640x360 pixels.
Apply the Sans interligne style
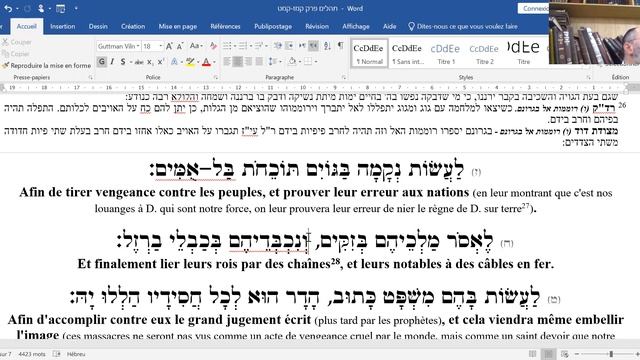coord(407,53)
